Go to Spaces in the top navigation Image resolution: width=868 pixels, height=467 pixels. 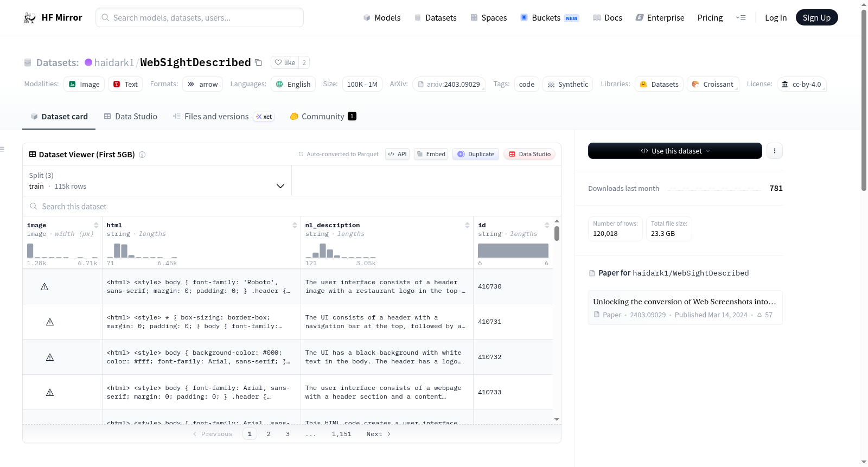point(489,17)
